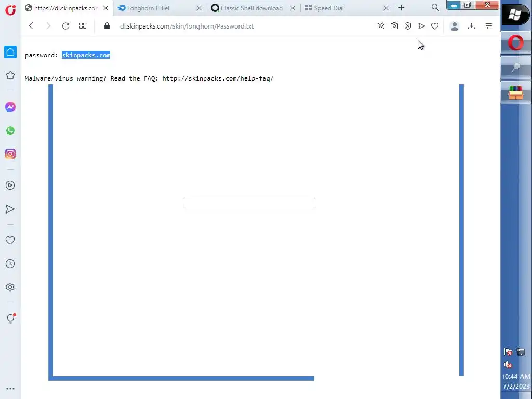
Task: Open the Speed Dial grid button
Action: [83, 26]
